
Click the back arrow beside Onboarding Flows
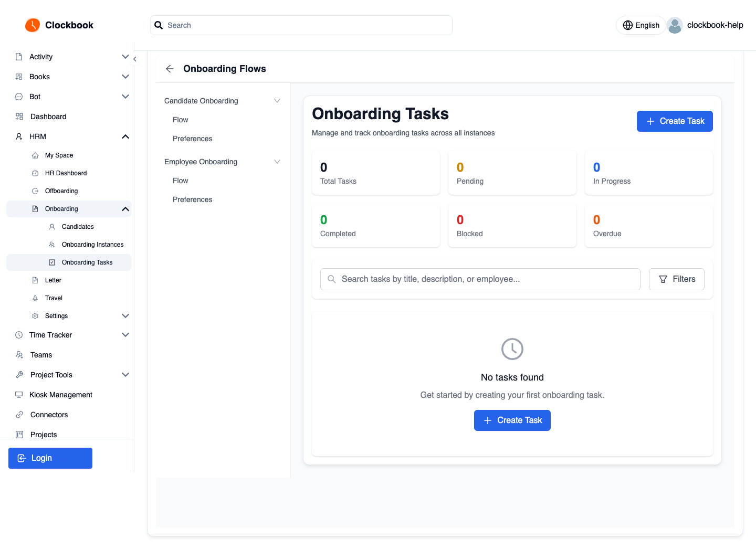(170, 69)
